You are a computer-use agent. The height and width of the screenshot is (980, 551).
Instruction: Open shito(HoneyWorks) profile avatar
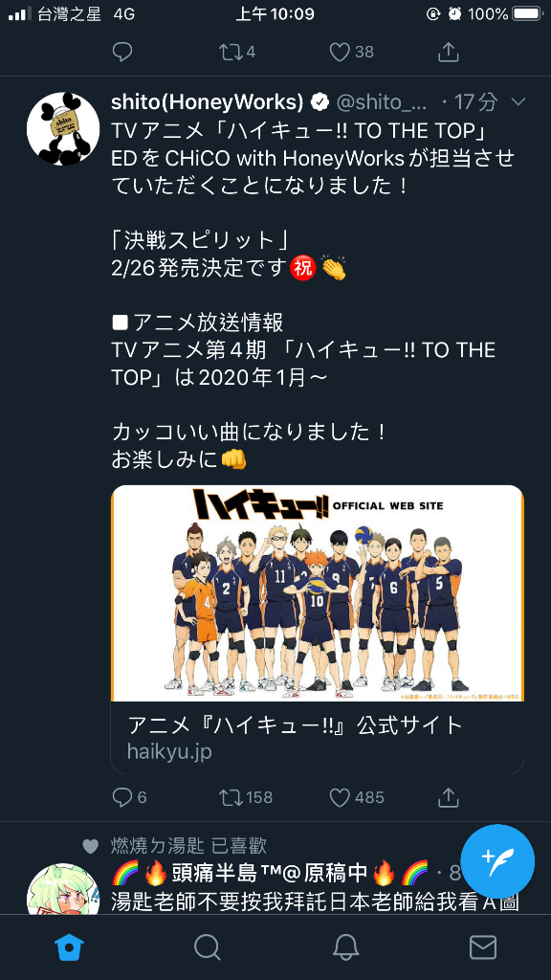pyautogui.click(x=63, y=129)
